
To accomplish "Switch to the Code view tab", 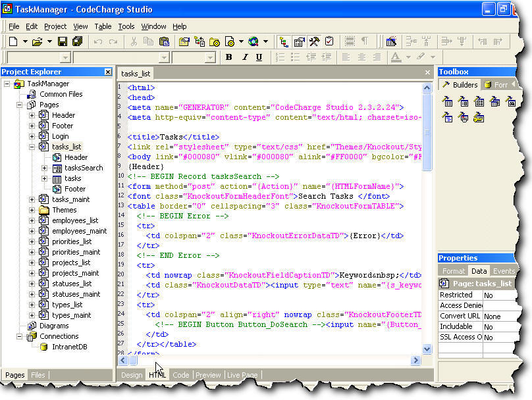I will [181, 375].
